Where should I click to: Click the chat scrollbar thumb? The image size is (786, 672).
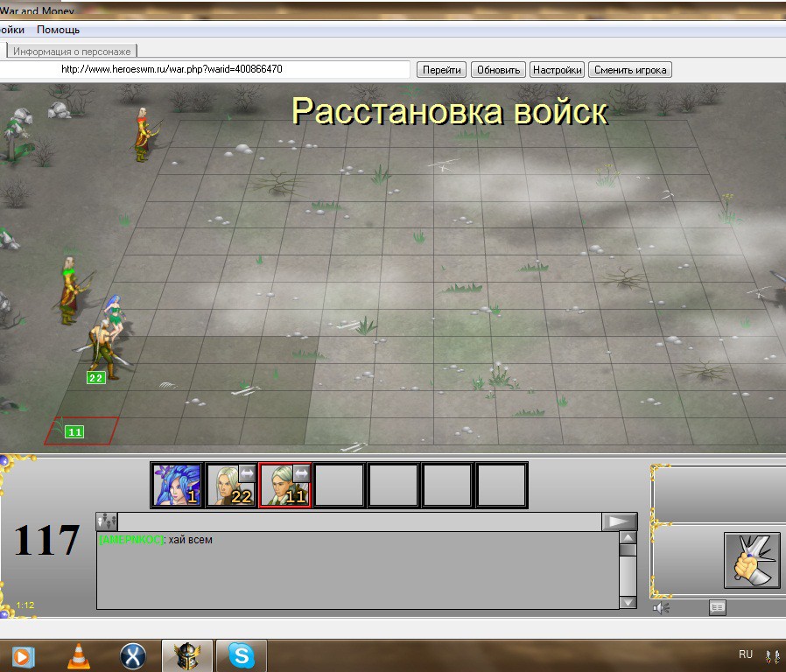click(x=628, y=550)
